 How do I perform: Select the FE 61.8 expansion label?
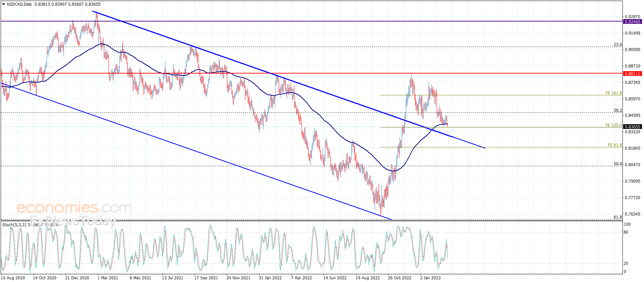point(615,145)
